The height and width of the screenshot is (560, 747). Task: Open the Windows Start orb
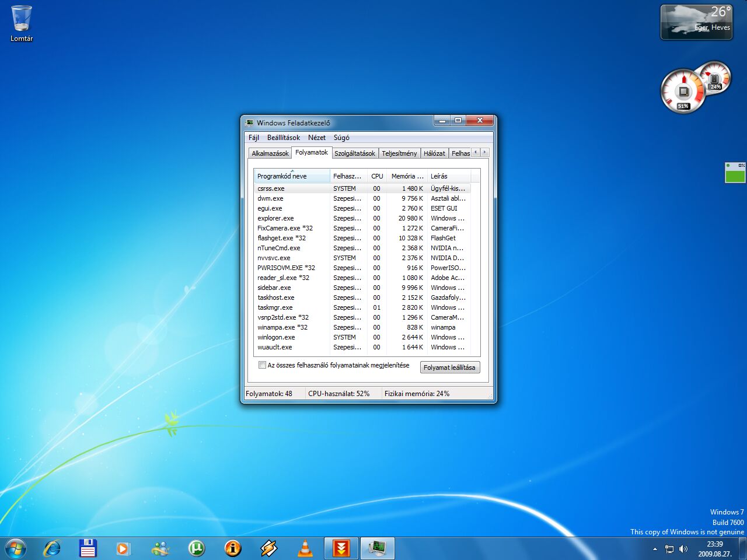click(x=15, y=548)
